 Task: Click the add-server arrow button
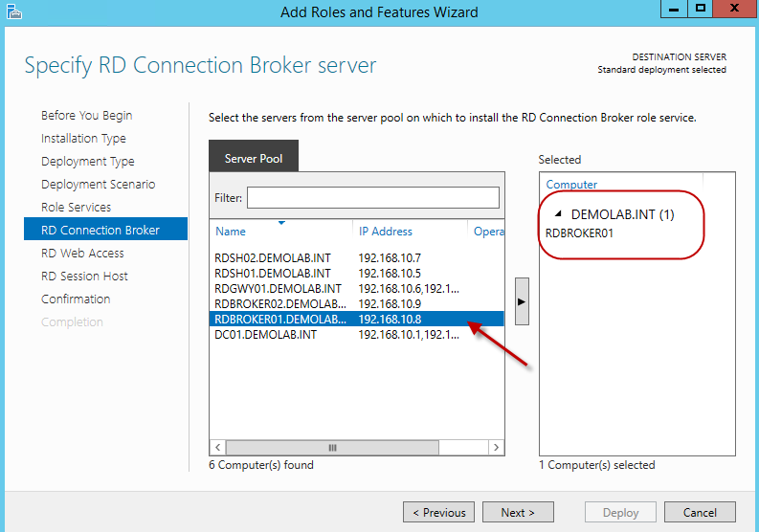[523, 299]
